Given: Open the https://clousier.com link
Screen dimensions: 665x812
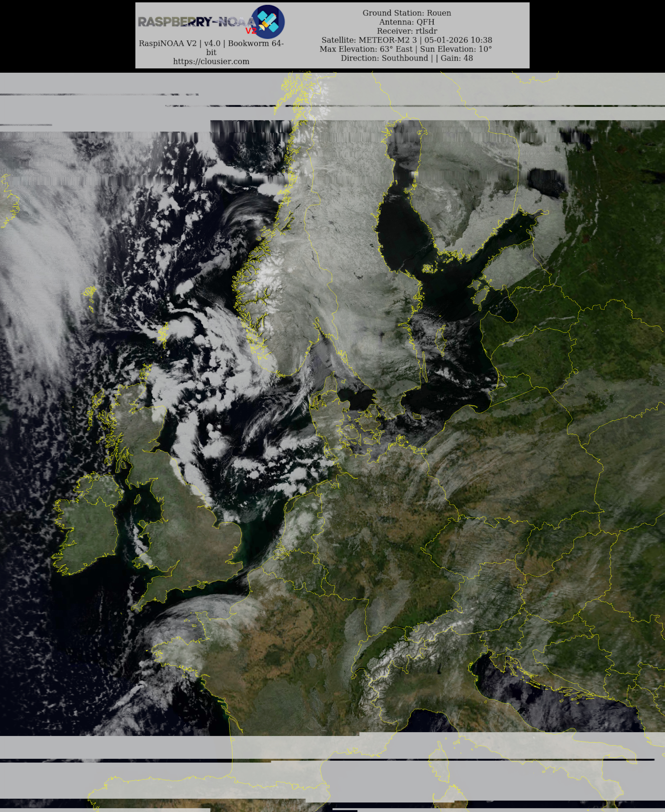Looking at the screenshot, I should pyautogui.click(x=211, y=61).
